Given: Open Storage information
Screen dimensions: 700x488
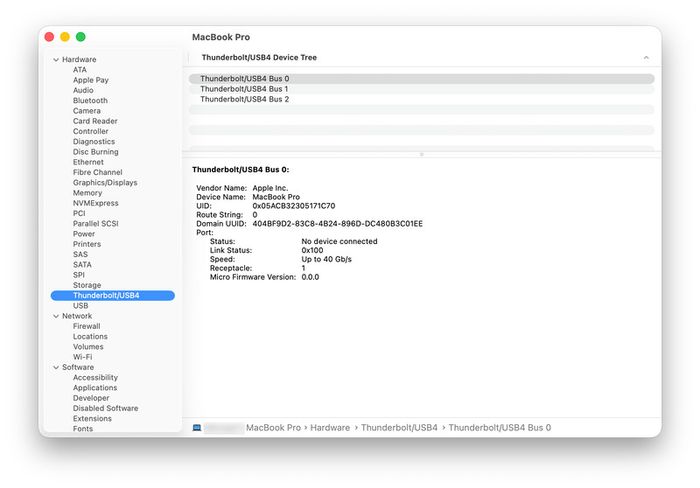Looking at the screenshot, I should click(x=87, y=285).
